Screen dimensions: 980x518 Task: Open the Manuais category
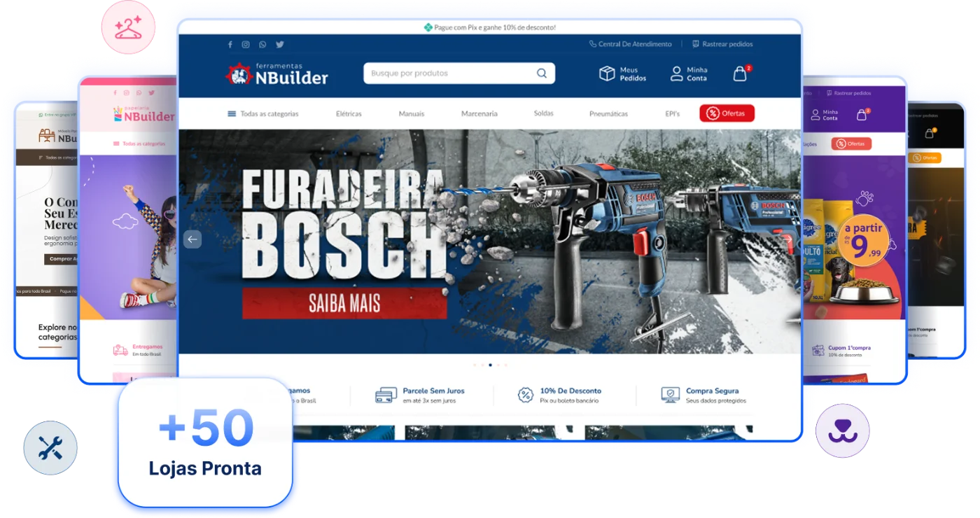pos(412,113)
